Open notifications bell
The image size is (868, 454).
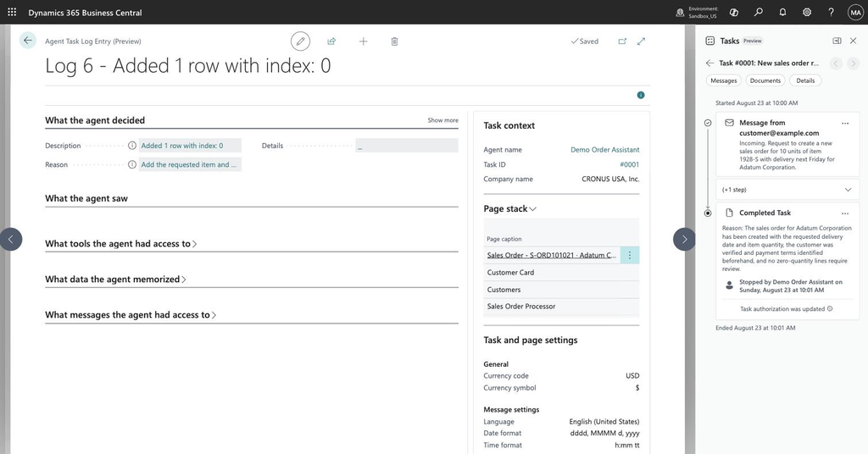782,12
